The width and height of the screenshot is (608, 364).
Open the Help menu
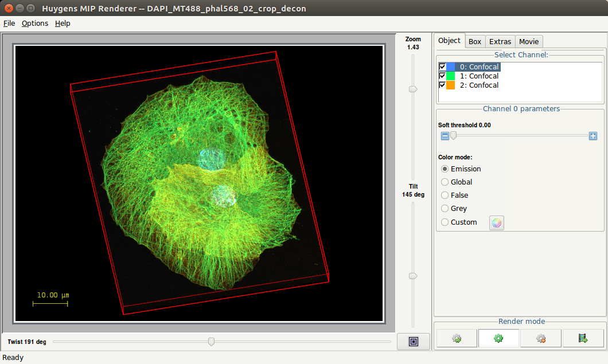coord(63,24)
